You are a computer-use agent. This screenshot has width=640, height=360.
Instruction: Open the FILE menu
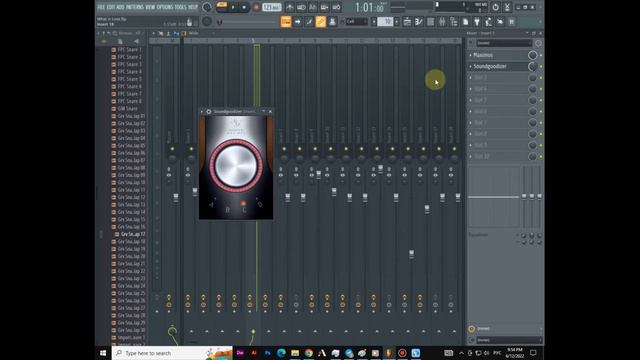point(101,7)
